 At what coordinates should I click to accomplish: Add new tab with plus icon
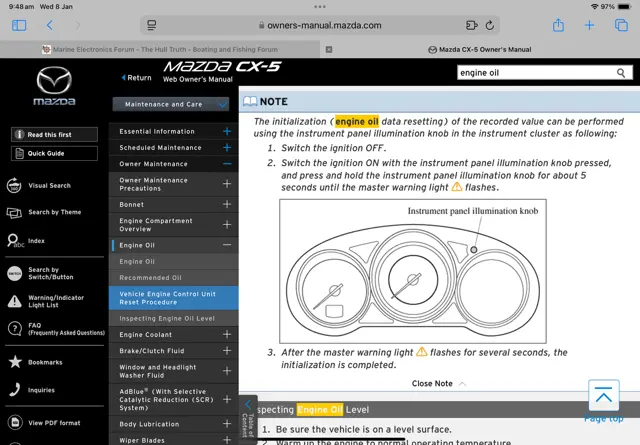tap(589, 25)
